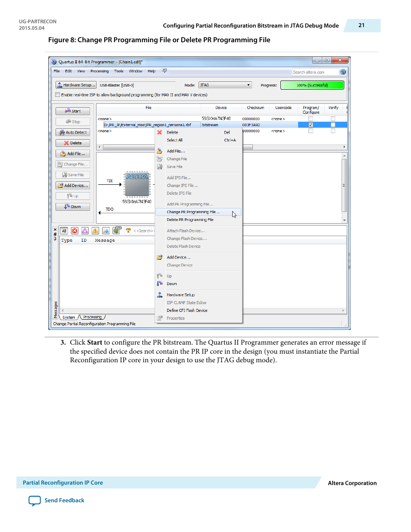
Task: Open the Processing menu
Action: pyautogui.click(x=100, y=71)
